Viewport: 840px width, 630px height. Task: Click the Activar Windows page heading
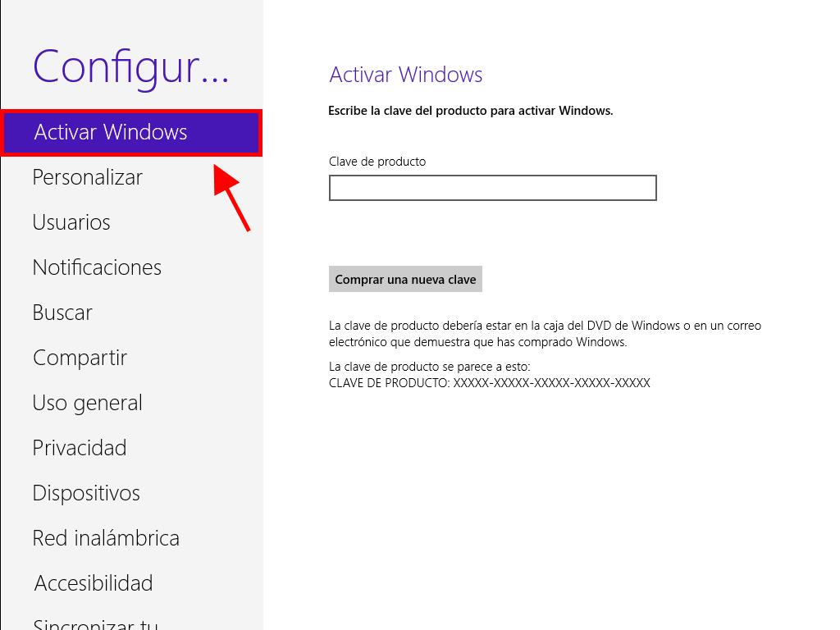[405, 75]
